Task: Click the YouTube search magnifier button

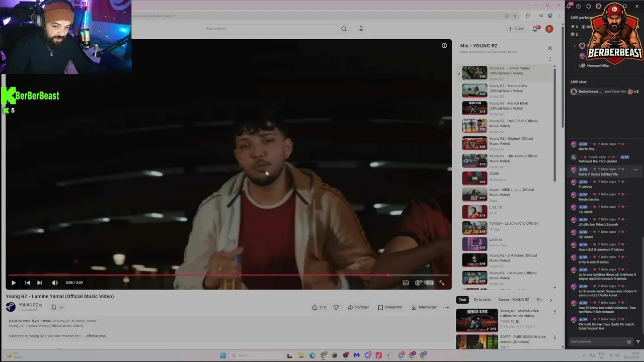Action: pyautogui.click(x=344, y=29)
